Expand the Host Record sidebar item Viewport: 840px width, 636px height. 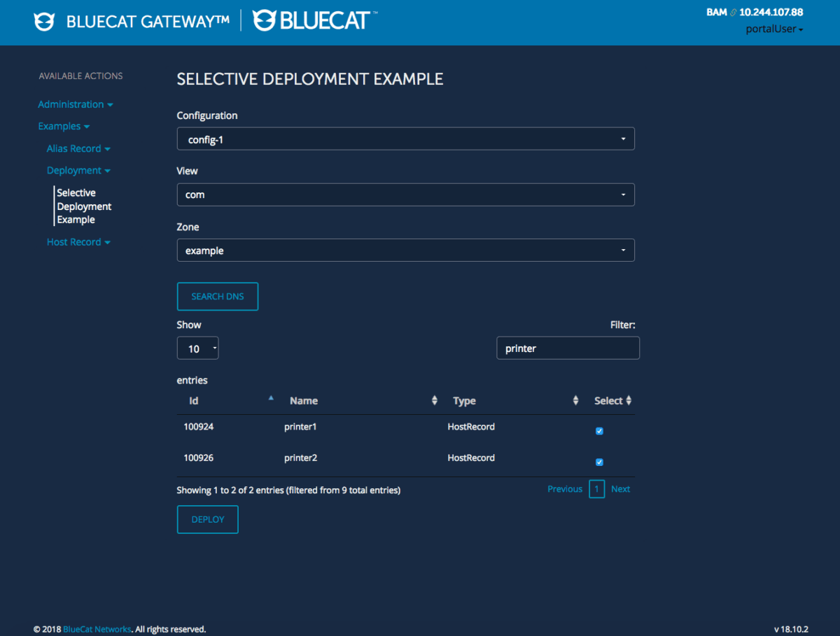[78, 241]
